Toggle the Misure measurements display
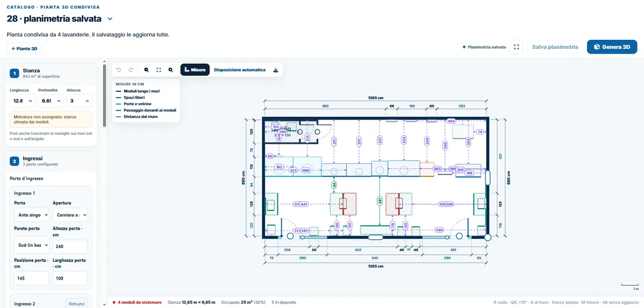 (195, 70)
